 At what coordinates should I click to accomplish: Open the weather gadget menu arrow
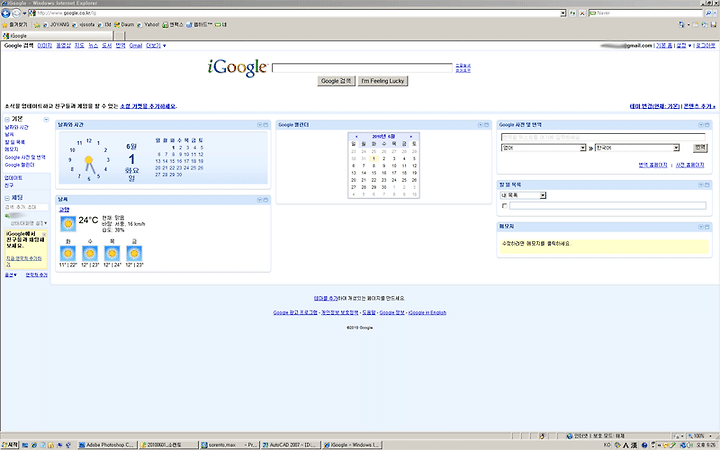259,200
